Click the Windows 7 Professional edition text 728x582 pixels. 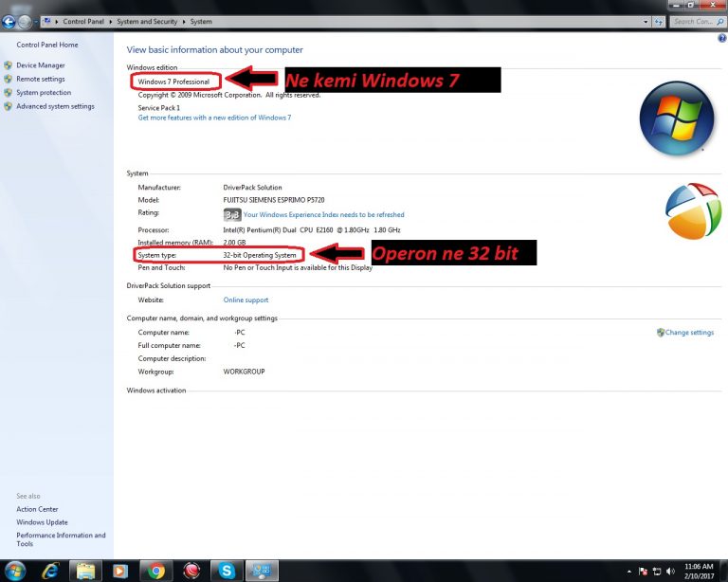tap(173, 82)
